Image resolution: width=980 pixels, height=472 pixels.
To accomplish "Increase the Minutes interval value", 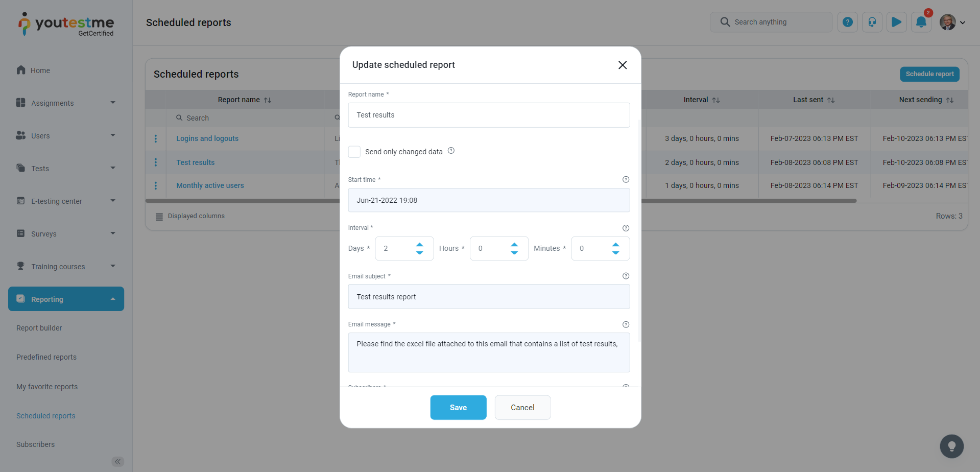I will click(x=615, y=245).
